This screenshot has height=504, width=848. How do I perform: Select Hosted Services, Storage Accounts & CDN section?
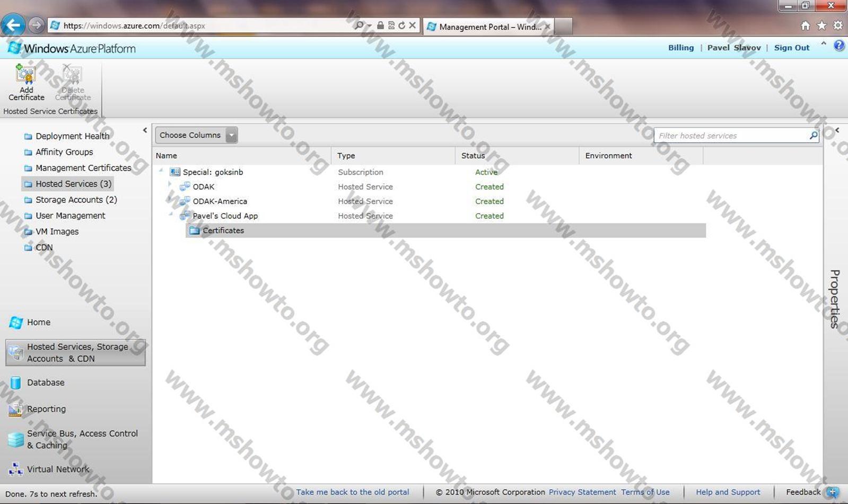(75, 352)
